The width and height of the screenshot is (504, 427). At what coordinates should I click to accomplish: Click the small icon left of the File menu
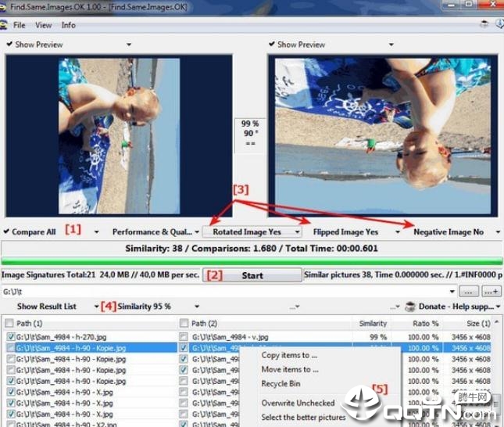(x=6, y=25)
